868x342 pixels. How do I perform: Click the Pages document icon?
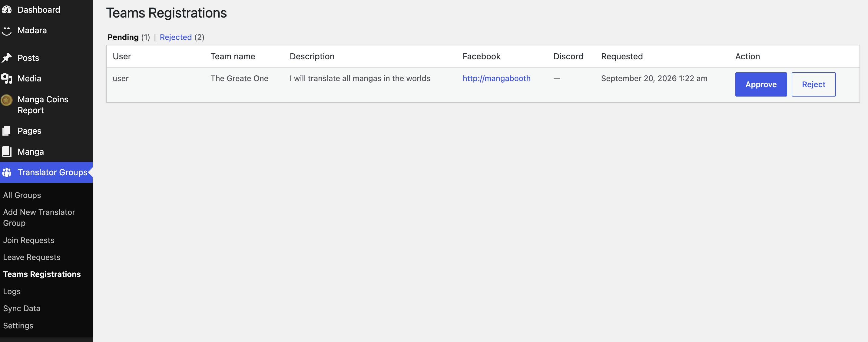coord(7,131)
